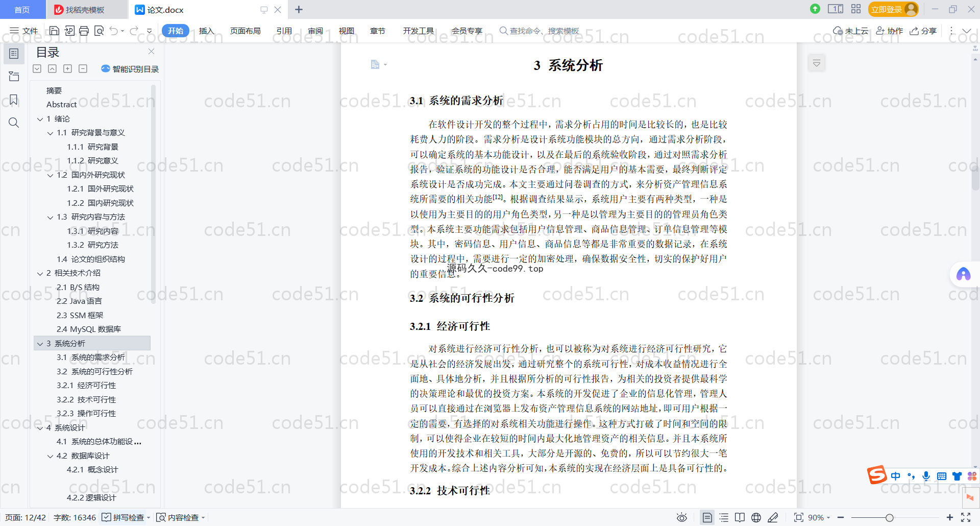
Task: Open the 90% zoom level dropdown
Action: (x=819, y=517)
